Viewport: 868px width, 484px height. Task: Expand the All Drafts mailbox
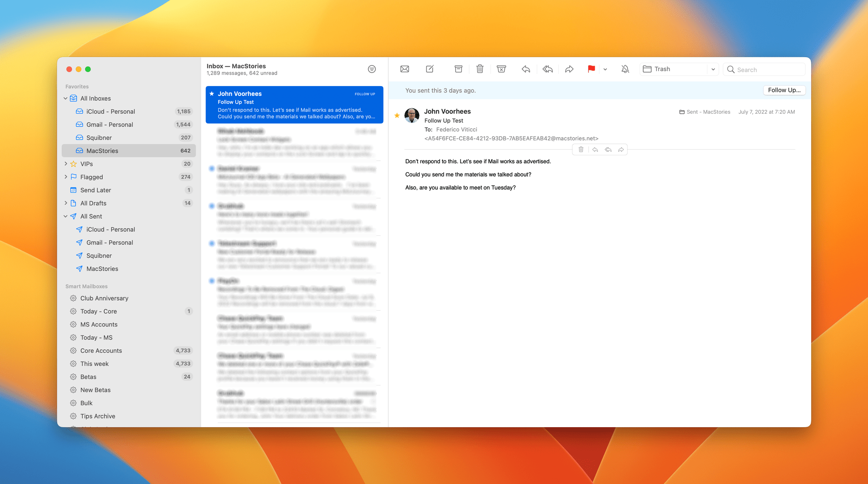click(x=66, y=203)
